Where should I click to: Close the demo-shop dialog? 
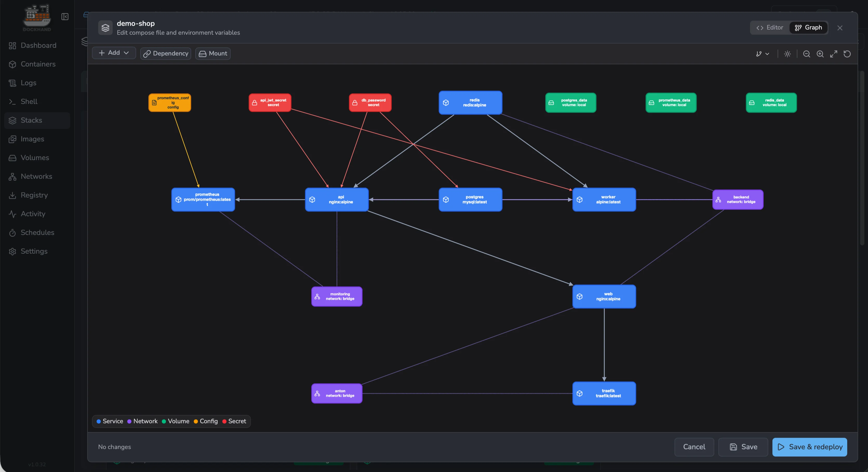840,28
